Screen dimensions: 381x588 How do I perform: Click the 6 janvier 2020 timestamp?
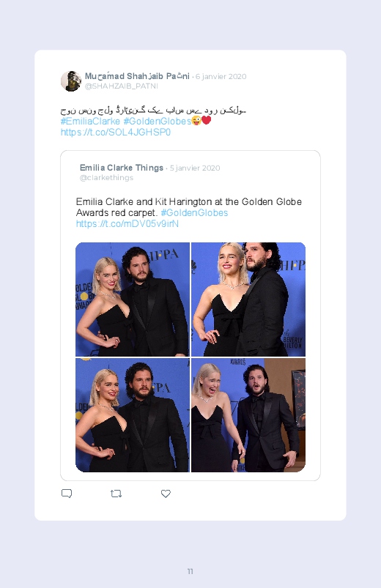click(221, 76)
